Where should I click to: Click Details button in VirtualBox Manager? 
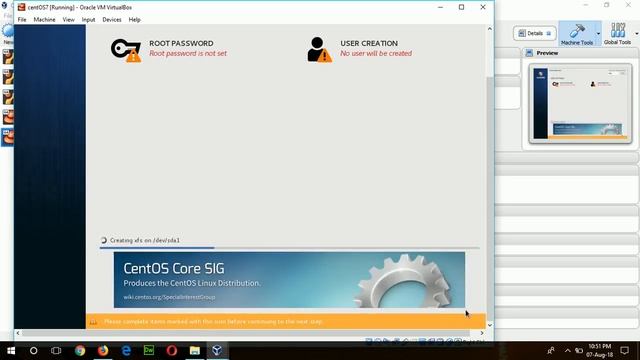(534, 33)
